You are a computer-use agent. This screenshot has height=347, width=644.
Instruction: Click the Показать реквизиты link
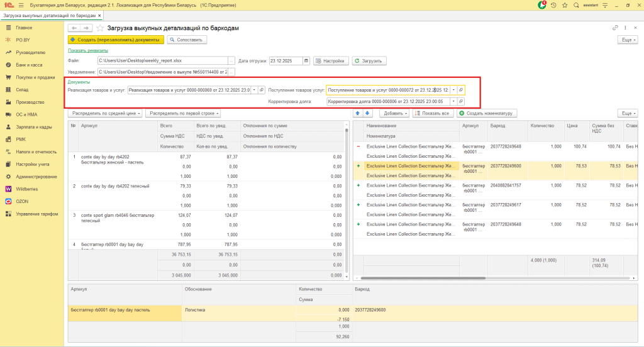coord(87,50)
